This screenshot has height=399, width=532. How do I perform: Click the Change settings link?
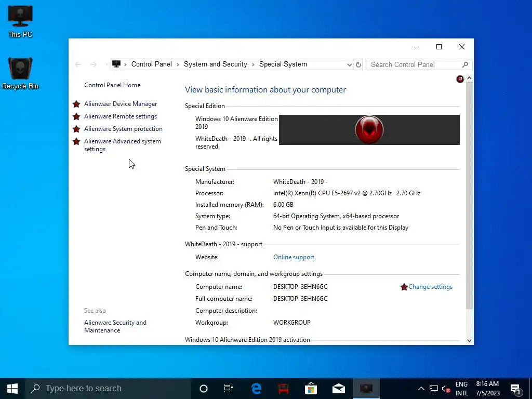(430, 287)
